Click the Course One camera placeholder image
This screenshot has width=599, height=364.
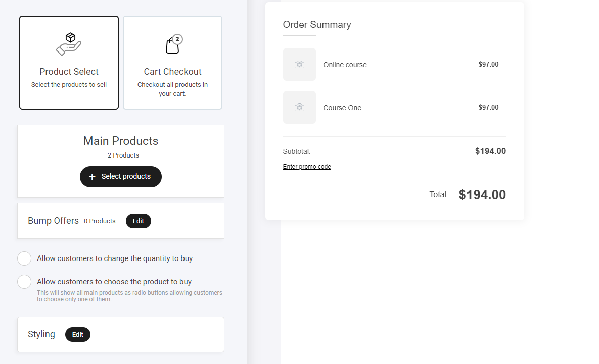tap(299, 108)
